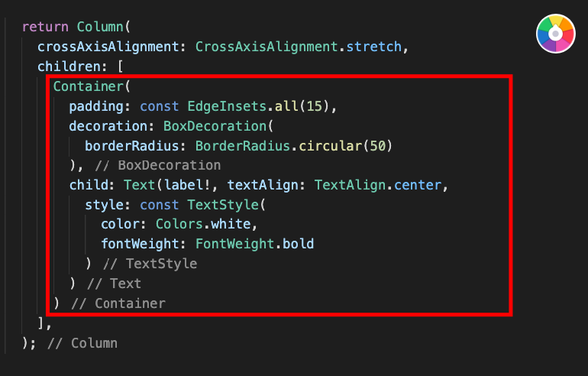Click the '// BoxDecoration' closing label
The height and width of the screenshot is (376, 588).
pyautogui.click(x=158, y=166)
